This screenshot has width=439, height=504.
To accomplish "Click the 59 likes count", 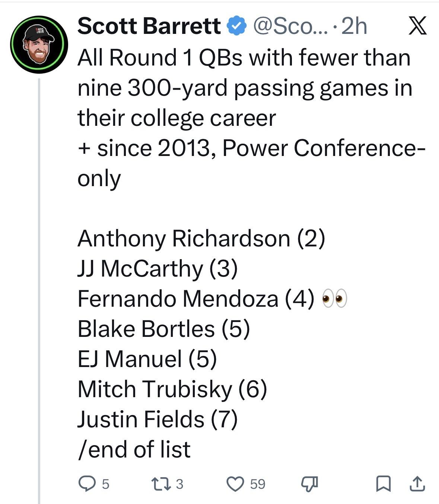I will click(258, 484).
